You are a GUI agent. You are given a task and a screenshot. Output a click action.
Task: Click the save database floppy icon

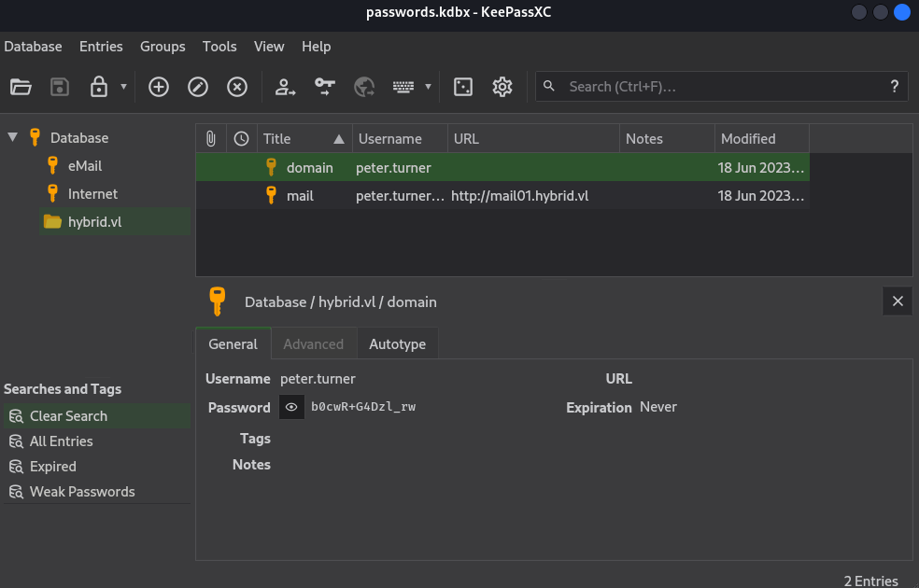tap(60, 87)
